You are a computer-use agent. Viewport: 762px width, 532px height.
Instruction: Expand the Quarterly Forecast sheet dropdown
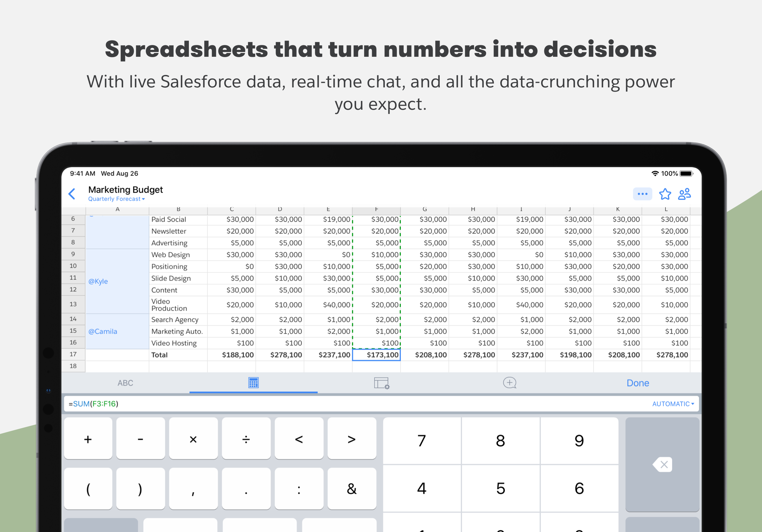tap(116, 199)
